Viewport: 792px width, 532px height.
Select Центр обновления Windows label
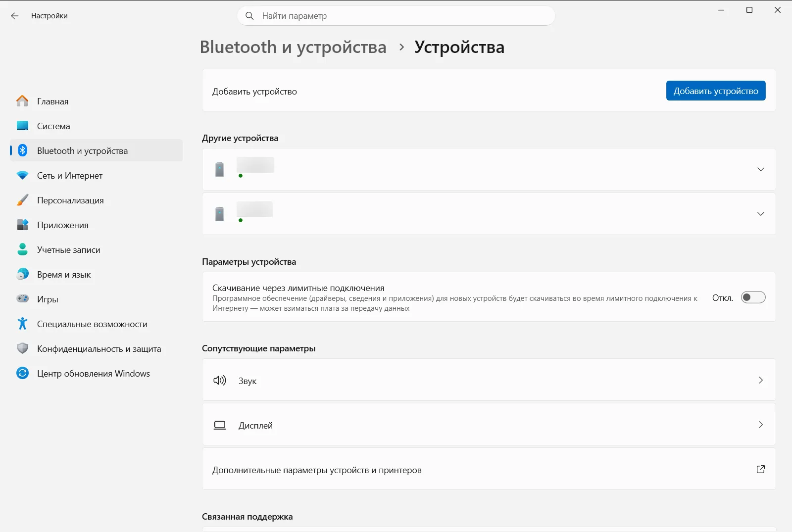click(94, 374)
